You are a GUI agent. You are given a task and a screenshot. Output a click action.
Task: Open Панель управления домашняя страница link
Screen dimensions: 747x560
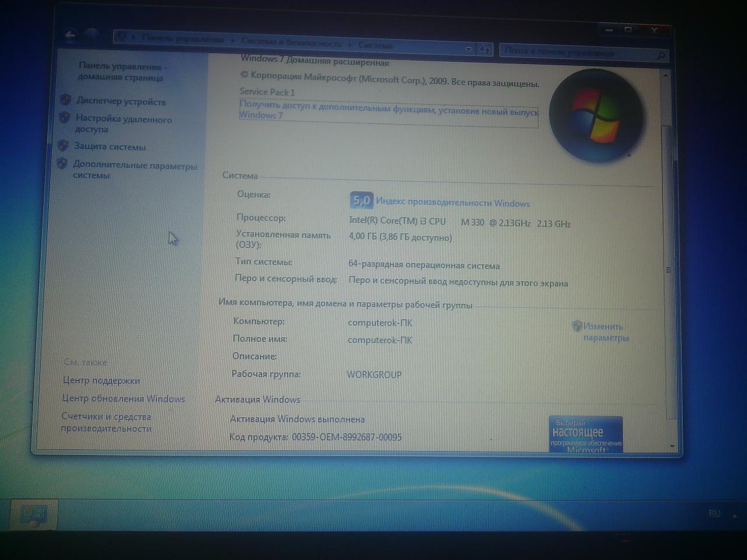pos(121,72)
